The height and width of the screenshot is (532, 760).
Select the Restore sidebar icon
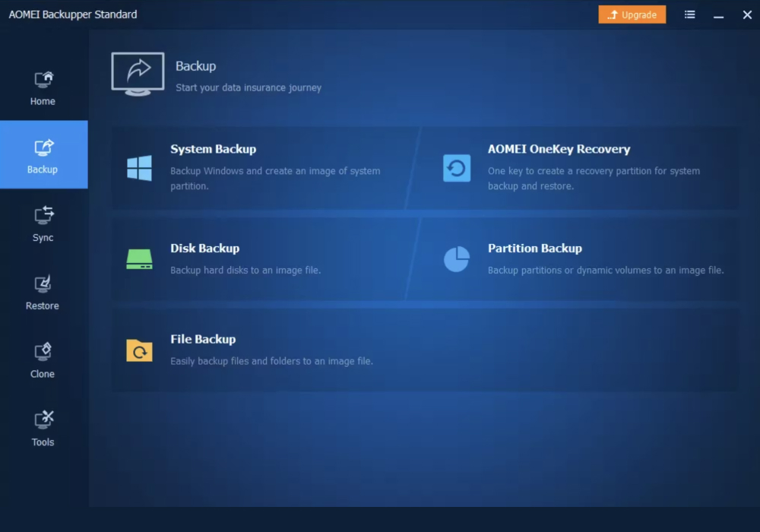click(x=43, y=284)
